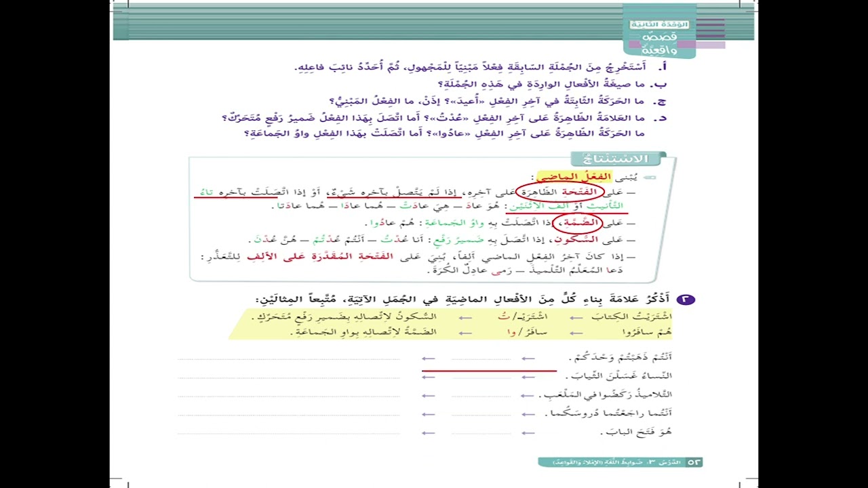Click the yellow box text "الضمة لاتصاله بواو الجماعة"

[363, 332]
